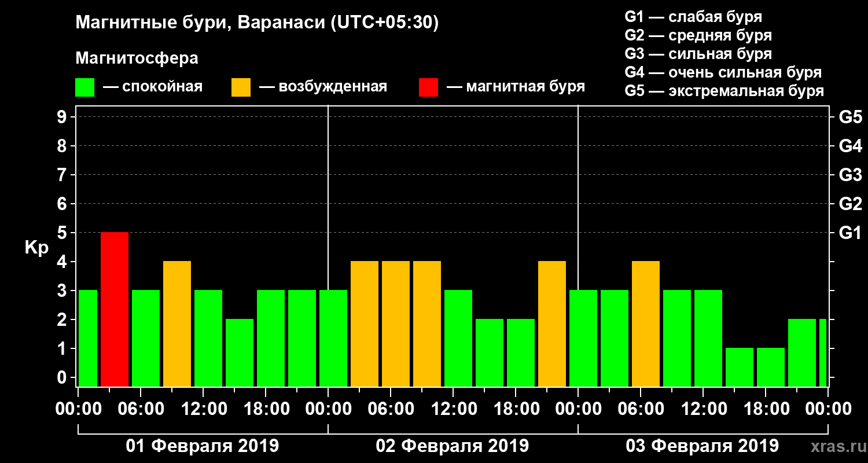Click the right-axis 'G5' label
The height and width of the screenshot is (463, 868).
[850, 117]
